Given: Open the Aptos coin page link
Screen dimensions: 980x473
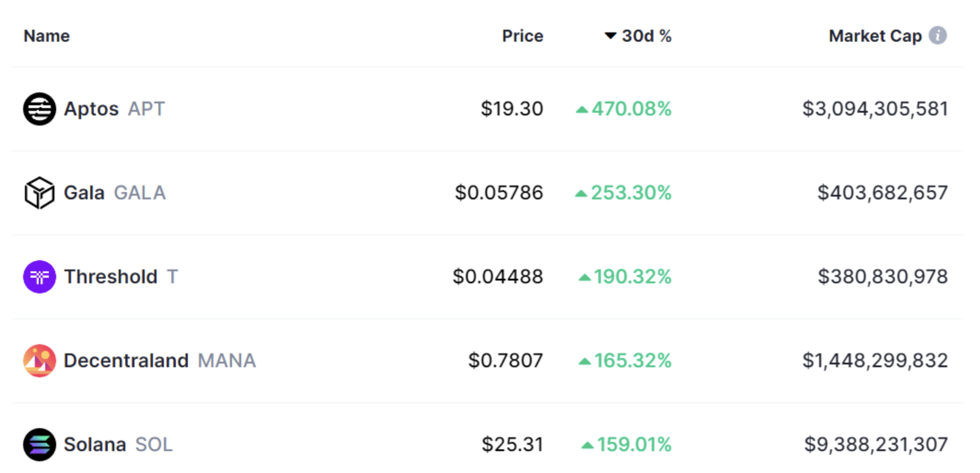Looking at the screenshot, I should 91,109.
